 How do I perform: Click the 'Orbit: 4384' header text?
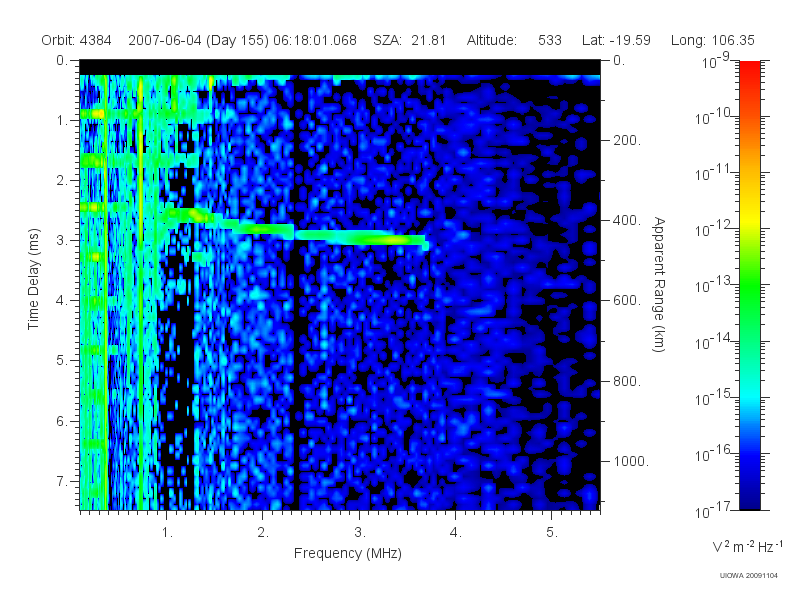[x=77, y=40]
